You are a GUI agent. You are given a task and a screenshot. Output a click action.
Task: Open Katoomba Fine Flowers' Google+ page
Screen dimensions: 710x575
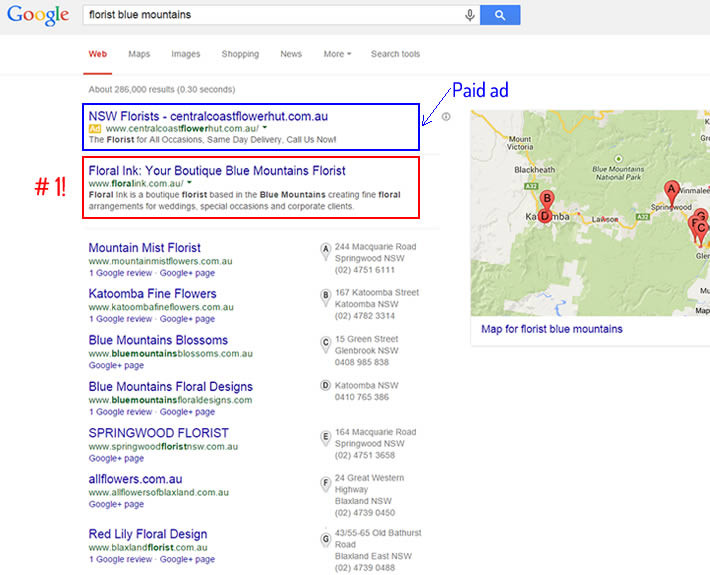coord(187,319)
